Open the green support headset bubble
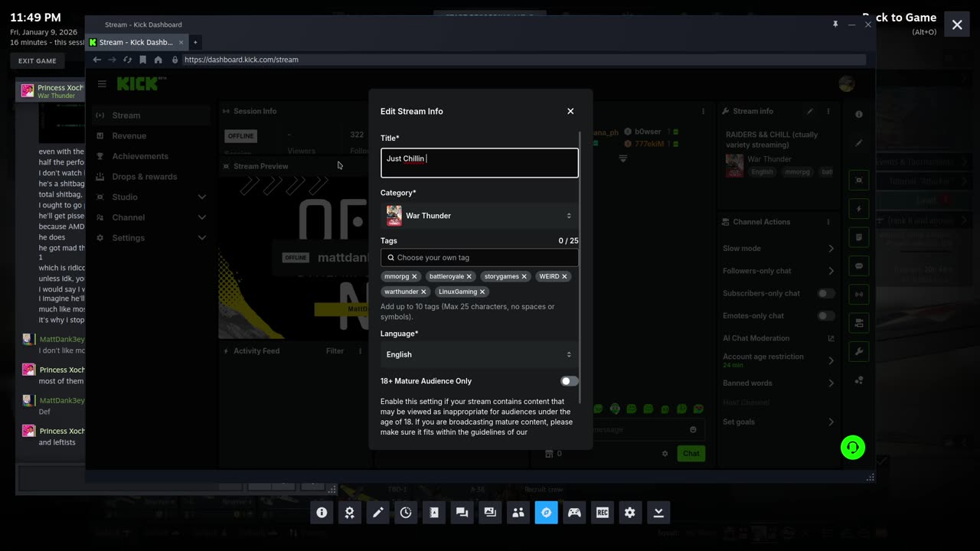The width and height of the screenshot is (980, 551). pyautogui.click(x=852, y=447)
